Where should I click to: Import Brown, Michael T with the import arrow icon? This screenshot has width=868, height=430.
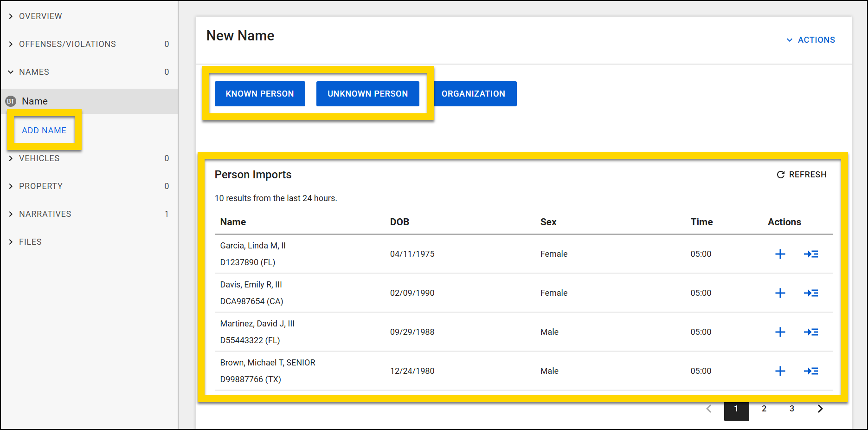810,371
